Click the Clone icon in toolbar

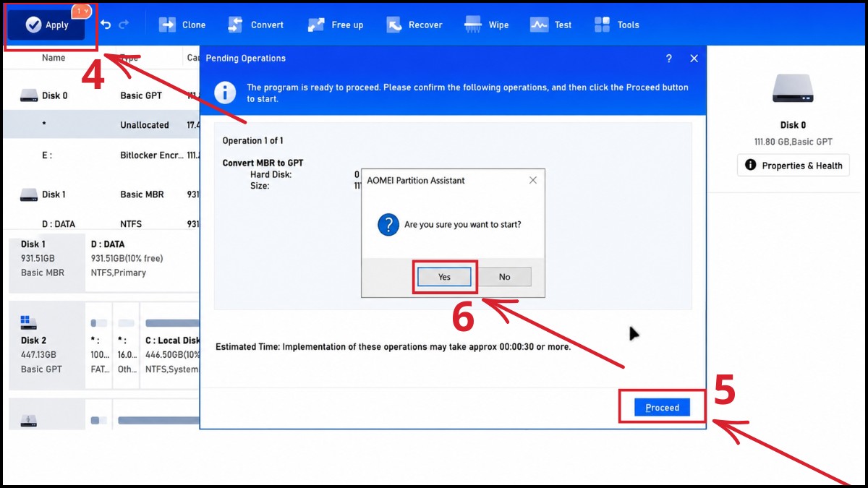coord(167,25)
